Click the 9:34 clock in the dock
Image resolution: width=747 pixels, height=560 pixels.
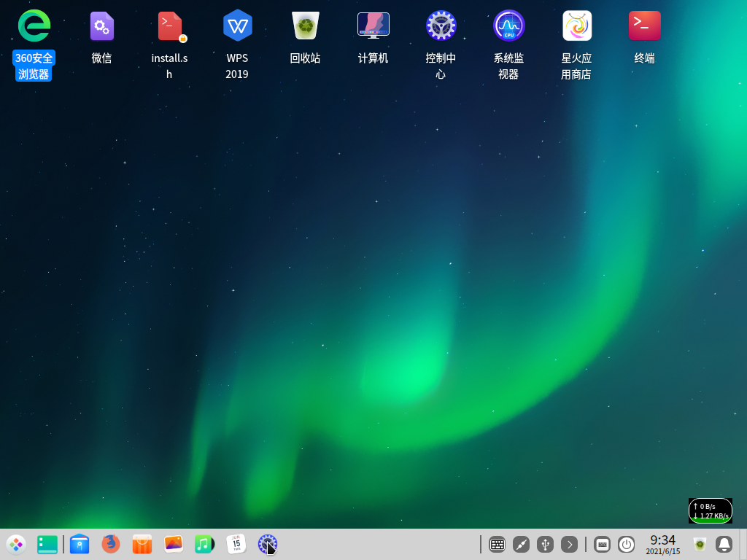[x=662, y=544]
